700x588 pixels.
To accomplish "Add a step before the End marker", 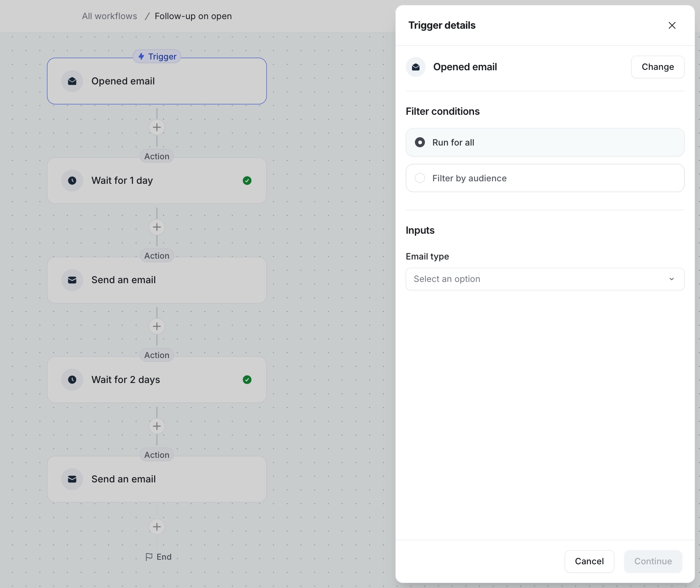I will (x=157, y=527).
